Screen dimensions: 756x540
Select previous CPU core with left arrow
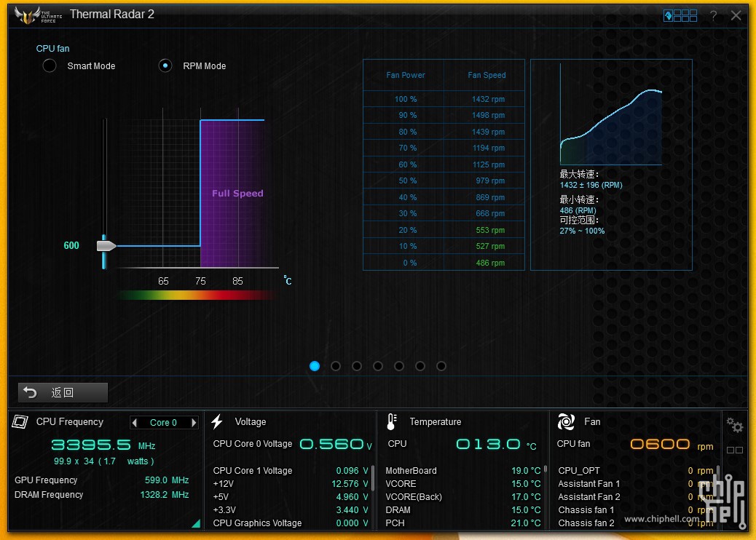pos(135,422)
